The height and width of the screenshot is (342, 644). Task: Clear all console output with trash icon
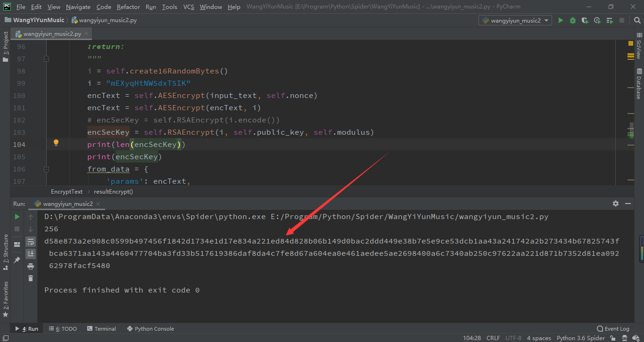click(31, 278)
